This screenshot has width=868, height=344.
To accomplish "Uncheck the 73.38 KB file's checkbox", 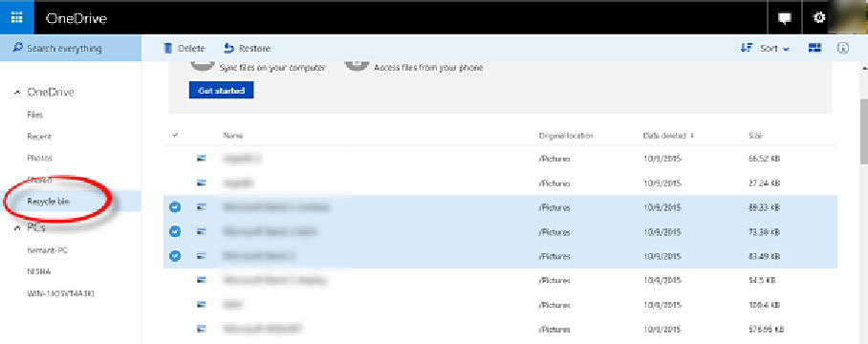I will click(175, 231).
